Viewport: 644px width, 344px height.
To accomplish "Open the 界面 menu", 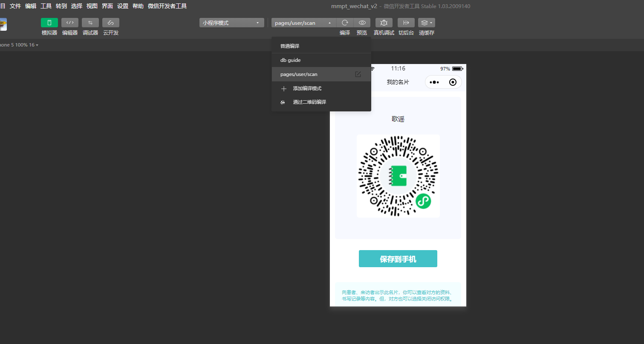I will pyautogui.click(x=107, y=6).
